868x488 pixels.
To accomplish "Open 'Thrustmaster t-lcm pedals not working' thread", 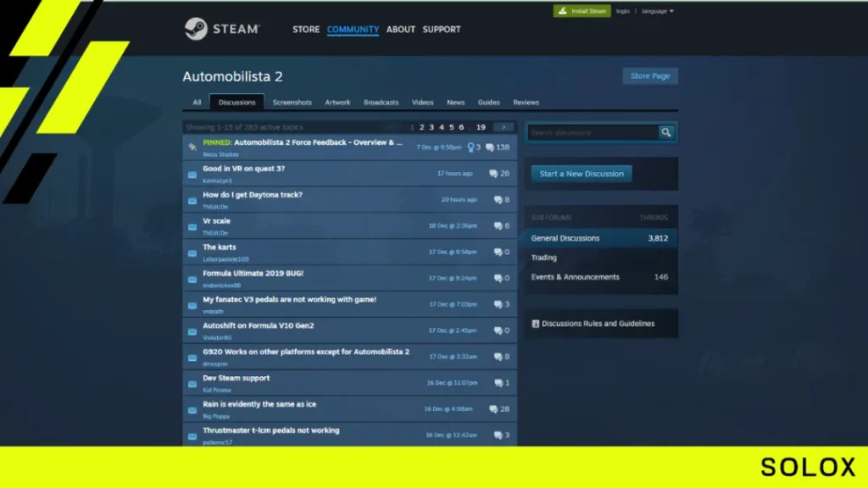I will pos(270,430).
